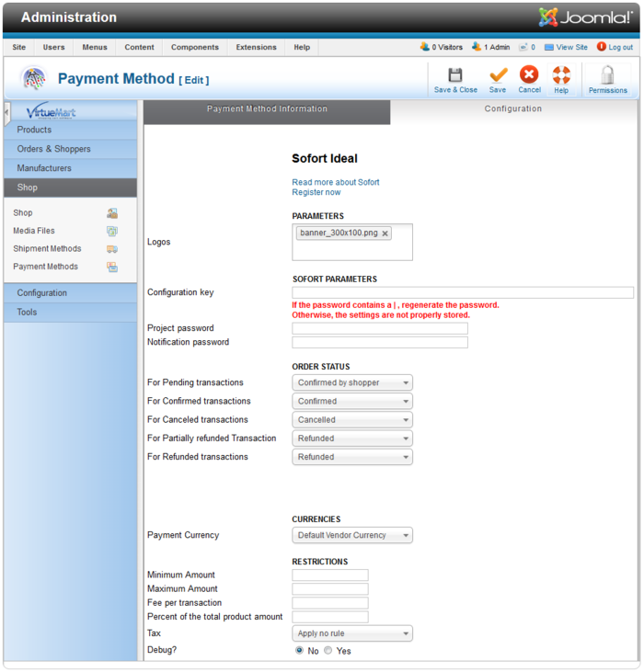This screenshot has width=644, height=672.
Task: Click the Register now link
Action: 316,193
